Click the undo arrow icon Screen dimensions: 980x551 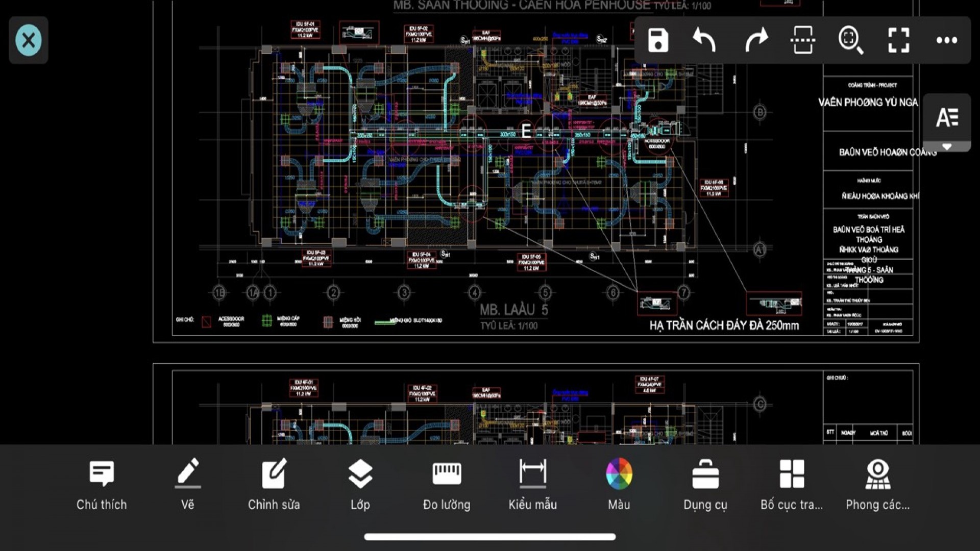click(x=705, y=40)
